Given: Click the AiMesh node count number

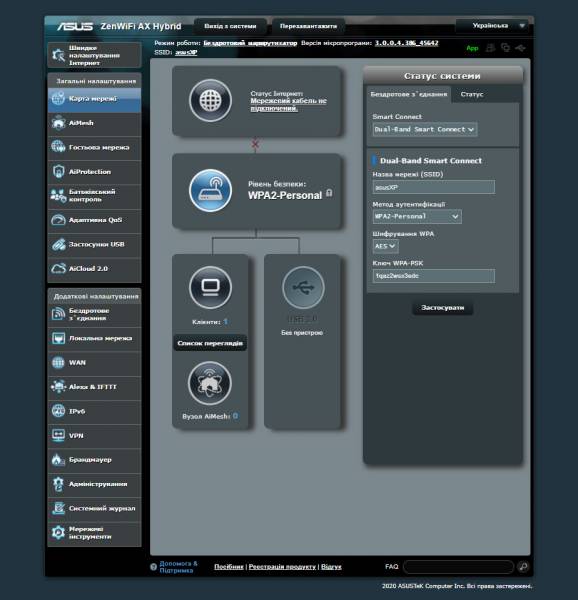Looking at the screenshot, I should 235,416.
